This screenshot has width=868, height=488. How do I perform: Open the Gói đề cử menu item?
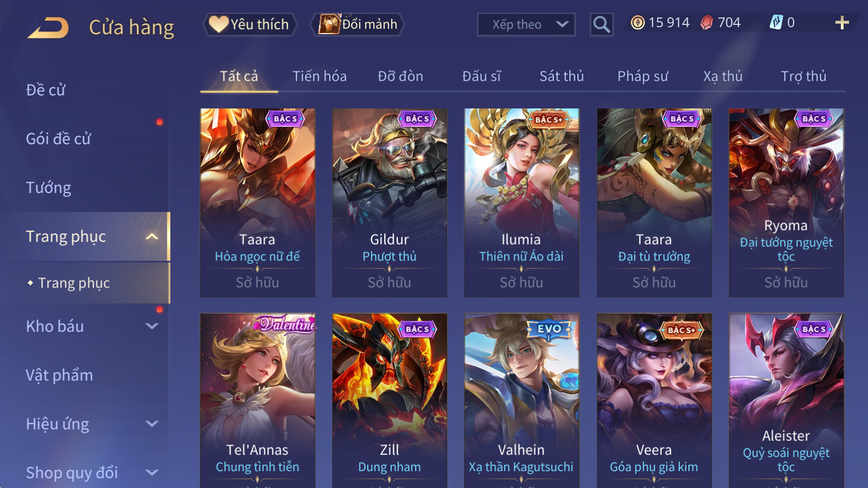(x=59, y=139)
